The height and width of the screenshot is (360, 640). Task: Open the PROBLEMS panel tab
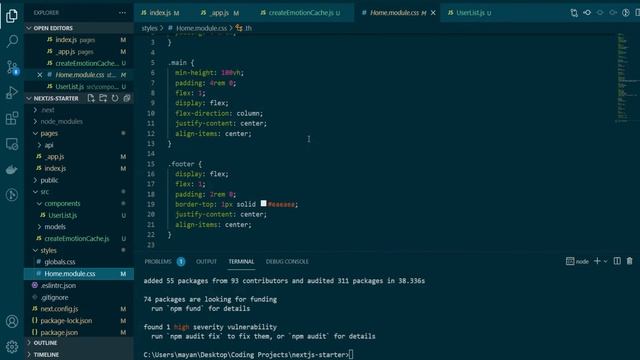click(x=158, y=261)
